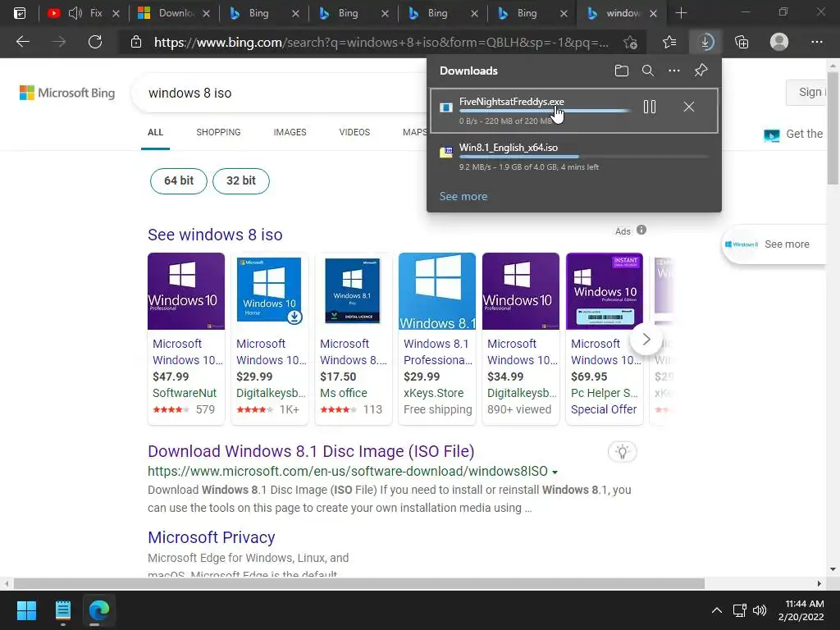Image resolution: width=840 pixels, height=630 pixels.
Task: Open the See windows 8 iso heading
Action: click(215, 235)
